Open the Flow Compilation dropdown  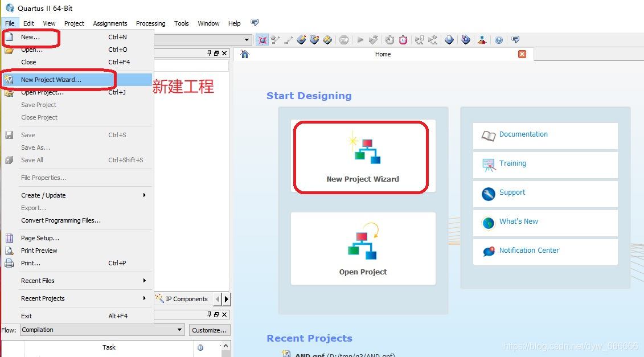pyautogui.click(x=102, y=330)
